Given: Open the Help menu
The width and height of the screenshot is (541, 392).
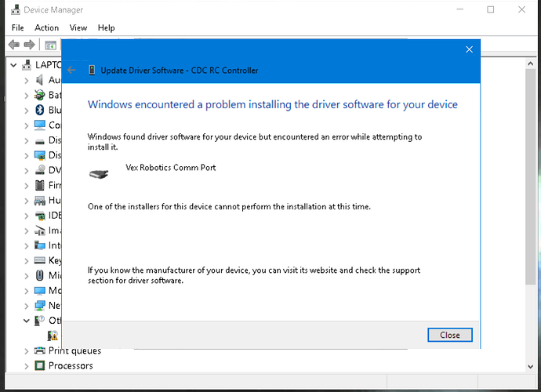Looking at the screenshot, I should pos(106,27).
